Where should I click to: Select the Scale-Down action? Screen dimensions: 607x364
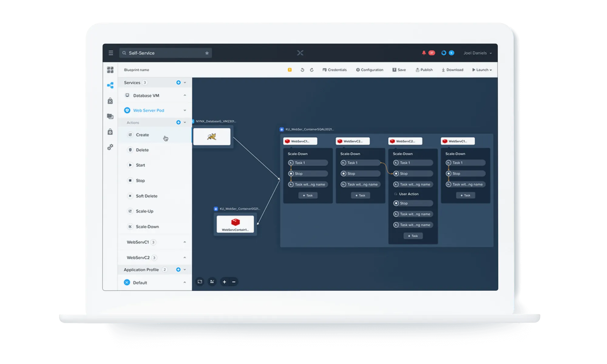[x=147, y=227]
